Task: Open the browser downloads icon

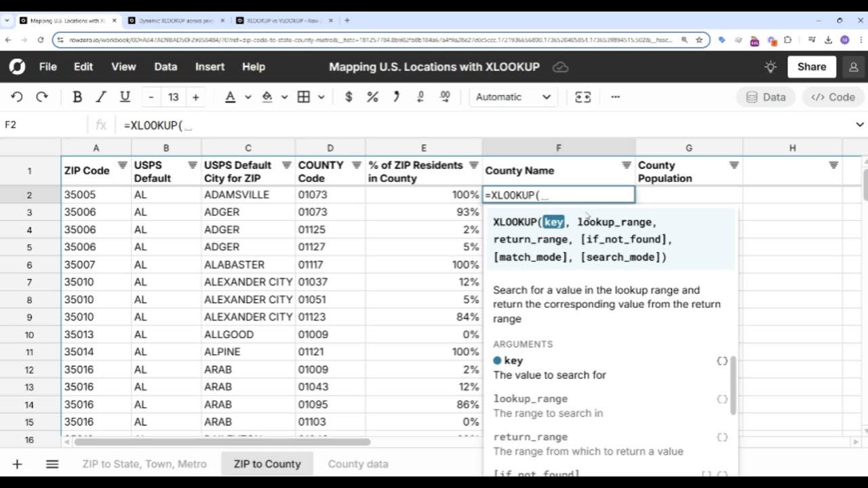Action: point(829,40)
